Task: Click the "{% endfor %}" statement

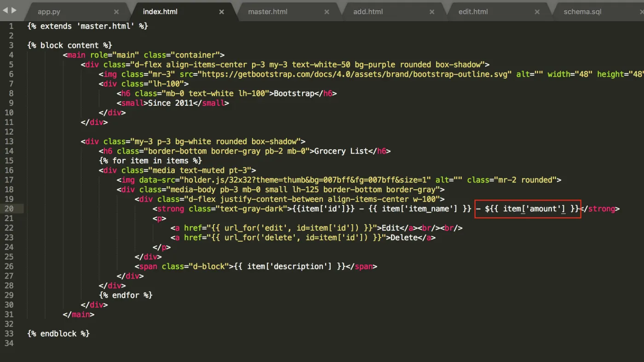Action: (x=126, y=295)
